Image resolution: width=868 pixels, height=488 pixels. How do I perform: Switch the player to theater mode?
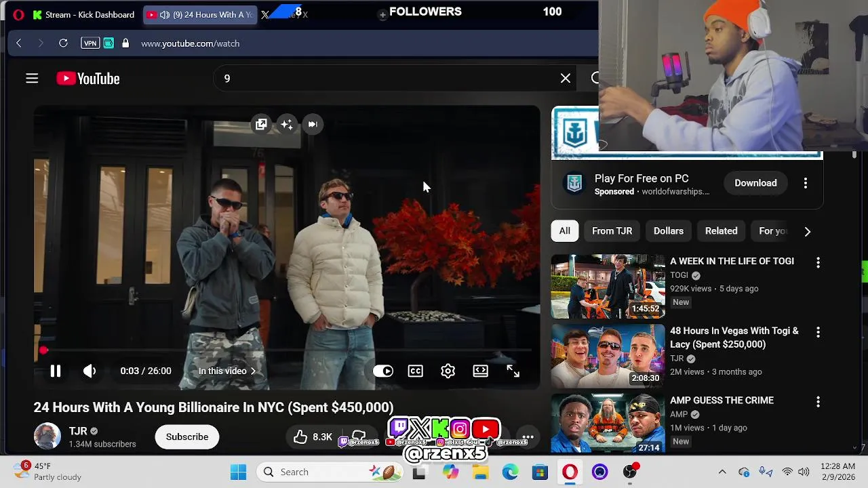point(481,371)
